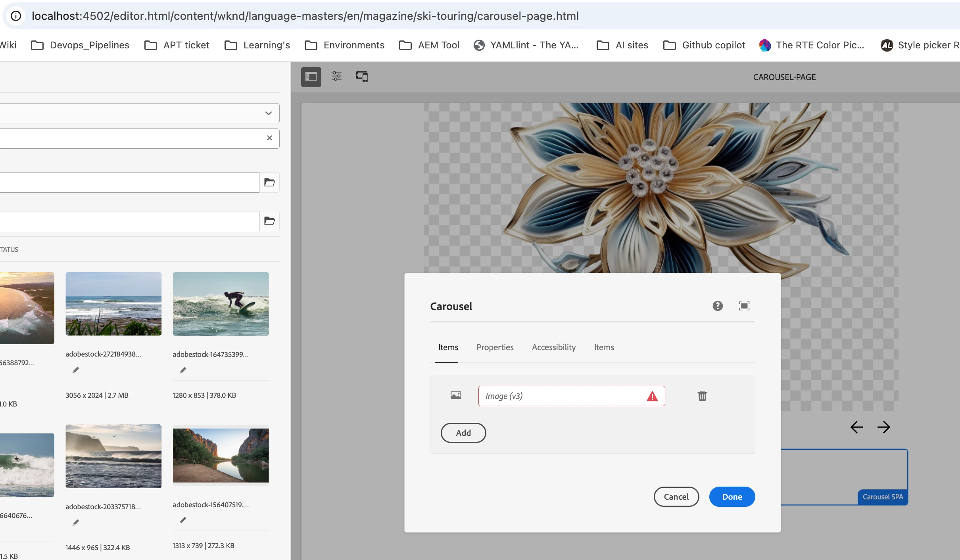Open the emulator device icon
This screenshot has height=560, width=960.
point(362,77)
